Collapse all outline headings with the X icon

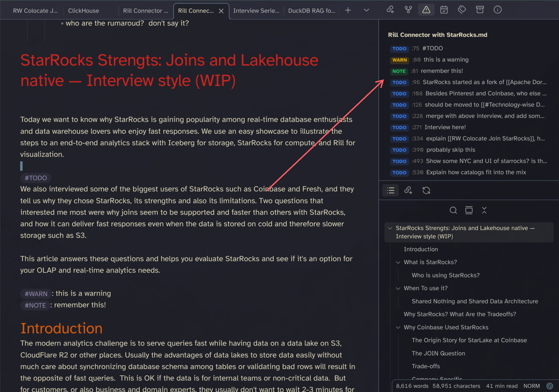(x=484, y=210)
